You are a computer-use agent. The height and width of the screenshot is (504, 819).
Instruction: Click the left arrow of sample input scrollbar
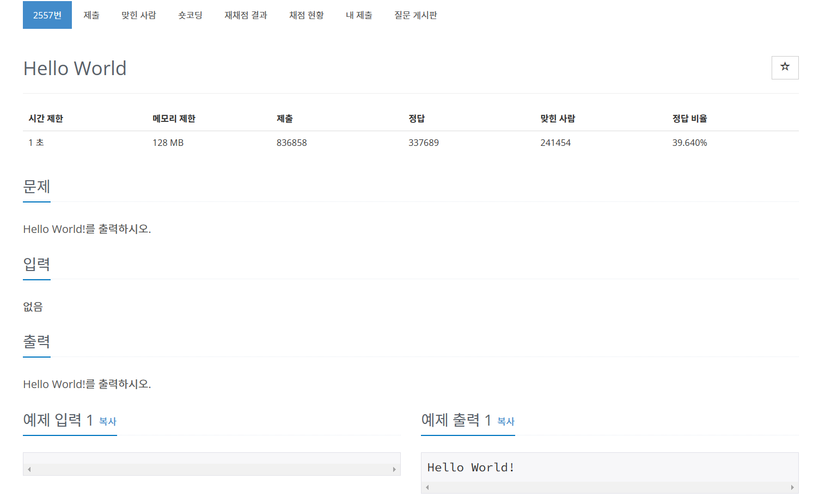click(28, 468)
